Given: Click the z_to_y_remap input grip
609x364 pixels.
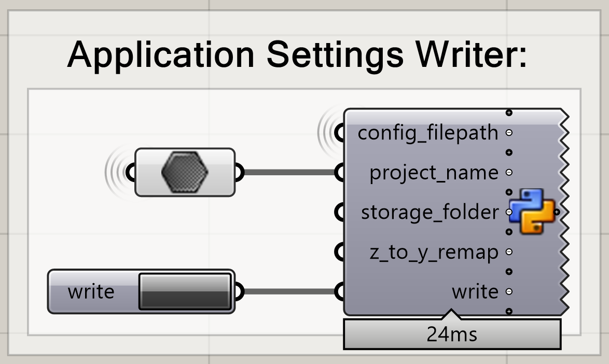Looking at the screenshot, I should tap(340, 252).
